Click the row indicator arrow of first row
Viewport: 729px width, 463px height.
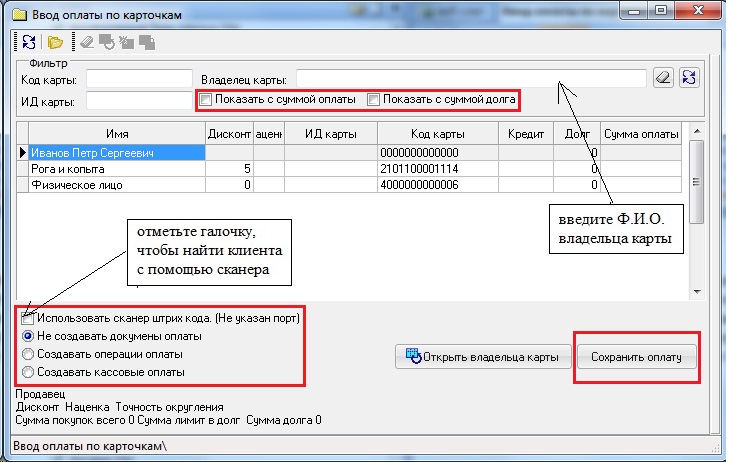22,152
